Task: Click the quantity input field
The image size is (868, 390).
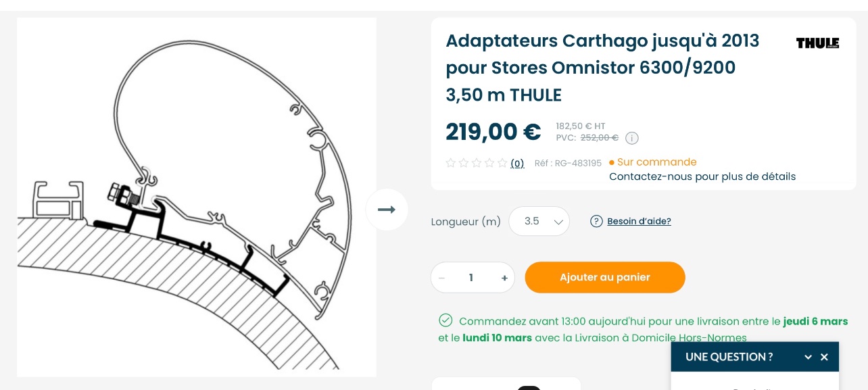Action: pos(471,278)
